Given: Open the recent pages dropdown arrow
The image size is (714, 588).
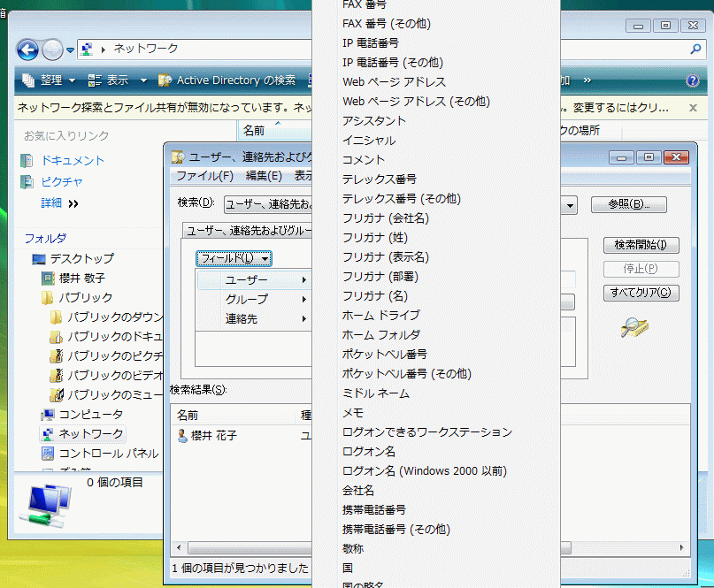Looking at the screenshot, I should pos(70,50).
